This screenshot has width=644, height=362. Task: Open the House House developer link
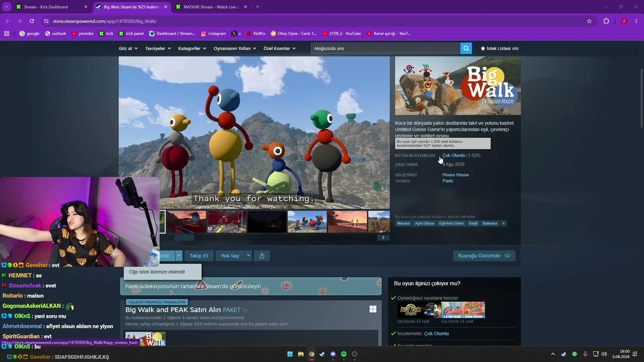click(x=455, y=175)
